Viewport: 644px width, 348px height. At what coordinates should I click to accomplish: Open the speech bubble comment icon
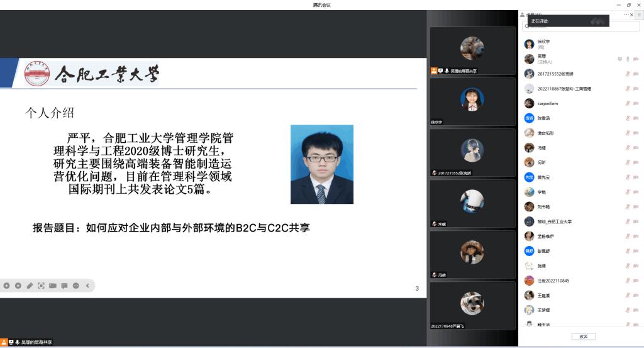(x=64, y=286)
